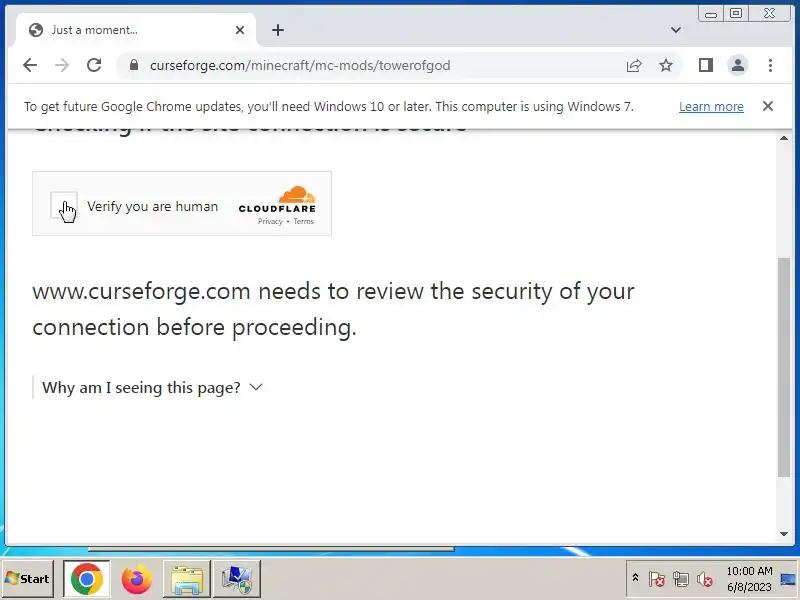Check the Verify you are human box
This screenshot has width=800, height=600.
(64, 205)
